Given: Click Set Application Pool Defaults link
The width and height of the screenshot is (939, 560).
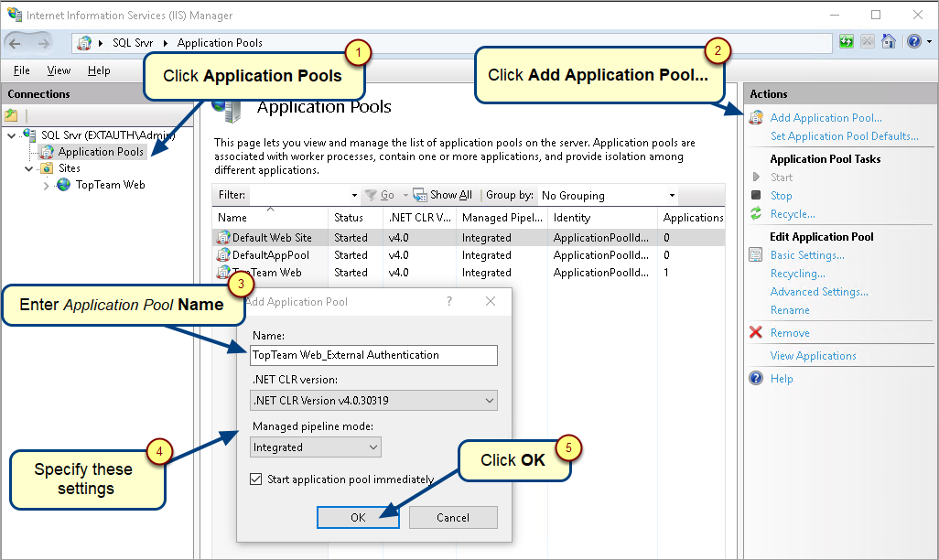Looking at the screenshot, I should coord(845,136).
